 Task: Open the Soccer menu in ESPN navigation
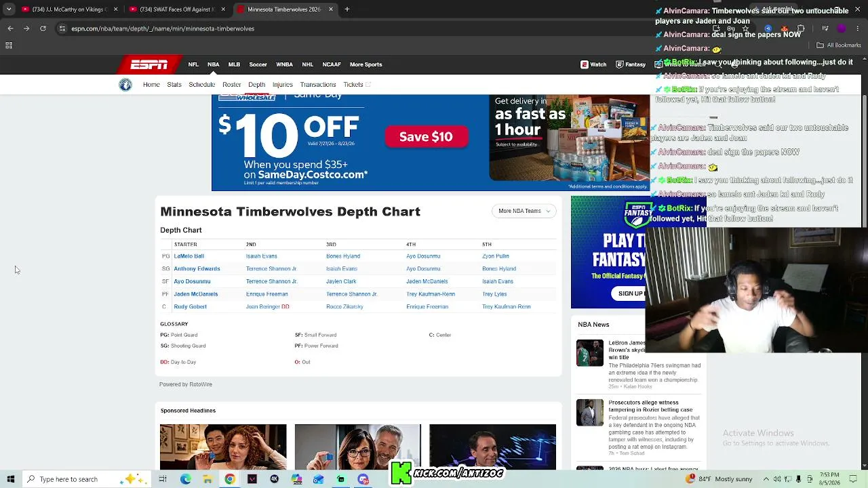(258, 64)
